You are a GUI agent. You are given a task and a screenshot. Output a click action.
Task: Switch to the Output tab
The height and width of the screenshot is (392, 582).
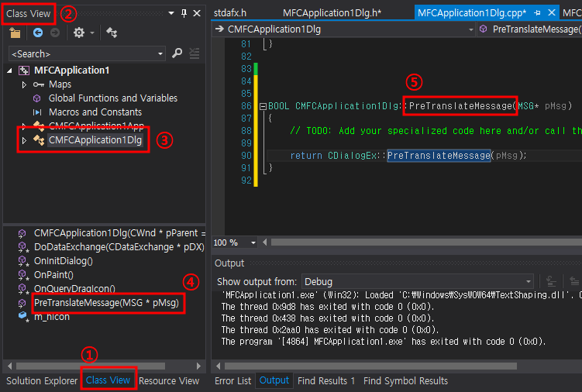274,380
